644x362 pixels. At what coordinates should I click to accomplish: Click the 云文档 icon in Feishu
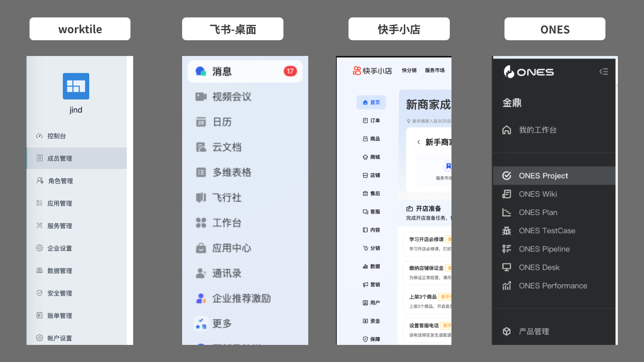[201, 147]
